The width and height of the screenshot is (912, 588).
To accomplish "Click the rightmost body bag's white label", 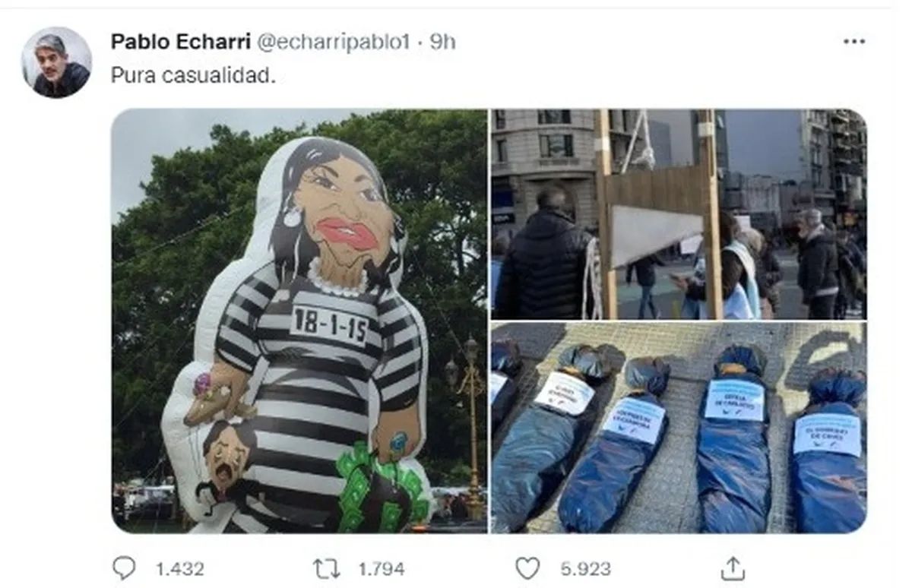I will (x=827, y=434).
